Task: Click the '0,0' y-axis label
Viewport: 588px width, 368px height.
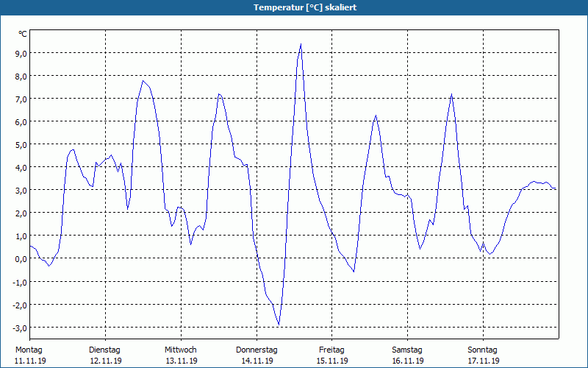Action: [x=21, y=259]
